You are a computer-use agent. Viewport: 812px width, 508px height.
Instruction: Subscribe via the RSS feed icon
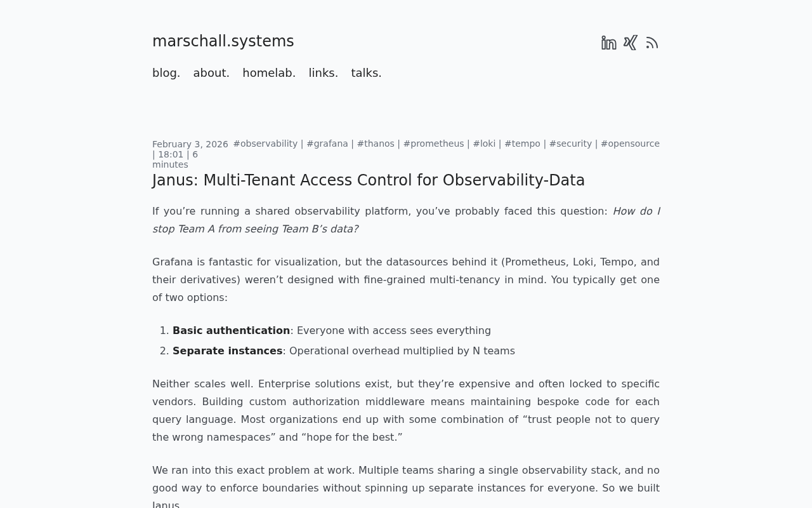pos(652,42)
